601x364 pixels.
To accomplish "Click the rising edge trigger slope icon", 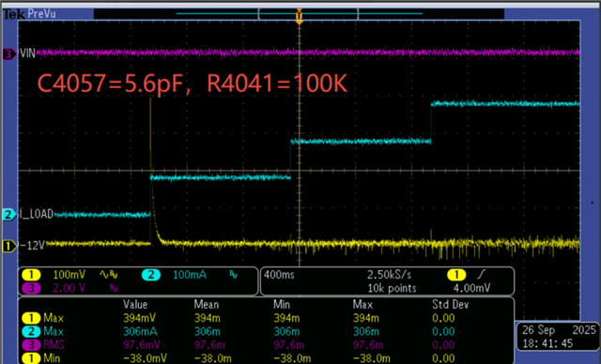I will tap(481, 275).
